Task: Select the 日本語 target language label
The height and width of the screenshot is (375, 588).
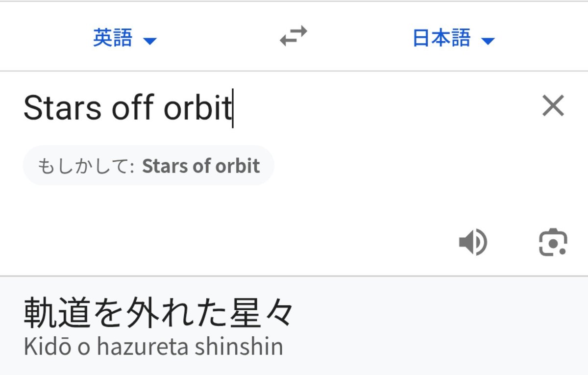Action: [441, 38]
